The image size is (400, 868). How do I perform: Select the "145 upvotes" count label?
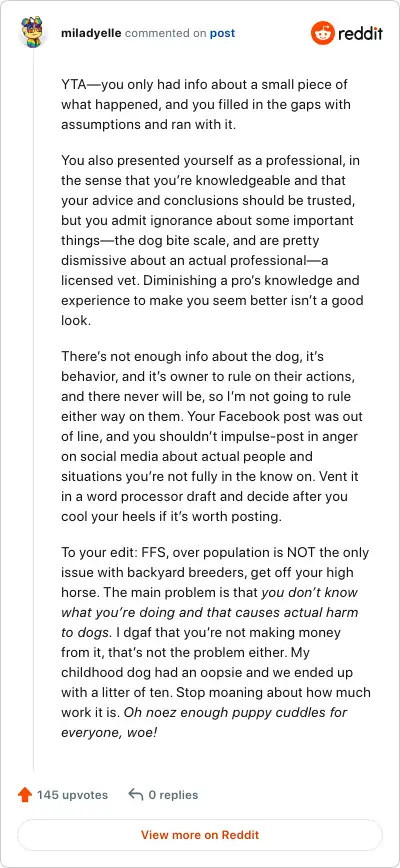[72, 795]
